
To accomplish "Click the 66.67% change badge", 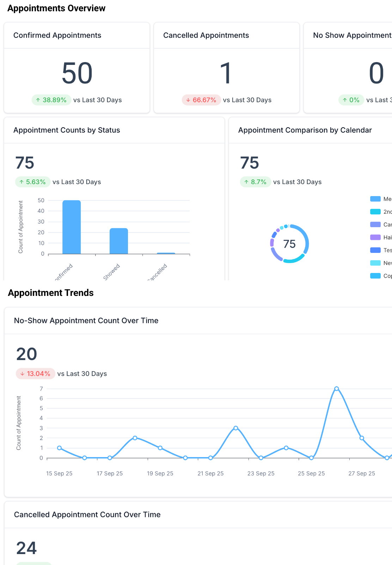I will [x=201, y=100].
